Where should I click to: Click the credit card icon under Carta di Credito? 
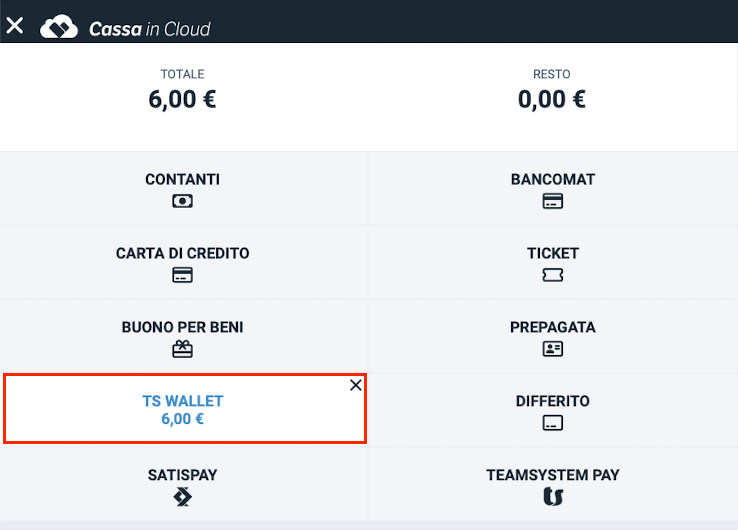point(182,275)
